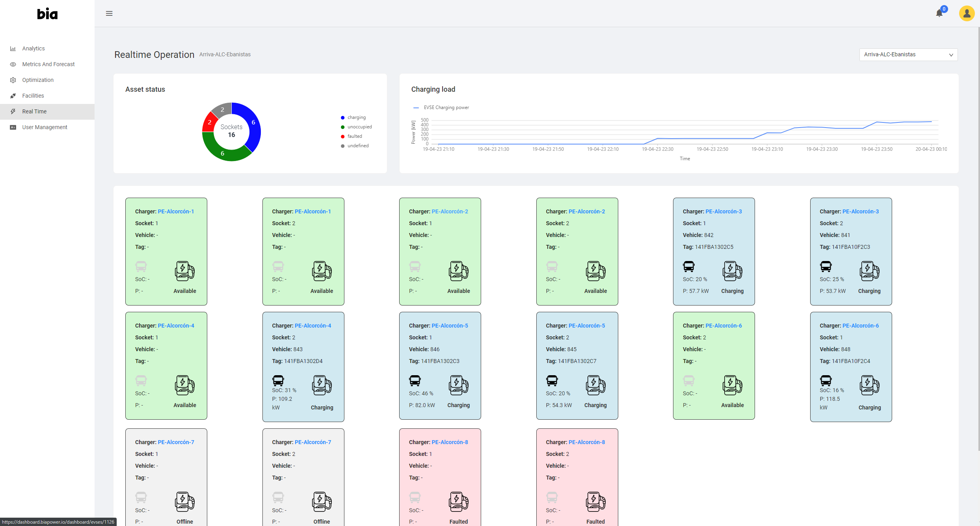Click the bia logo
The height and width of the screenshot is (526, 980).
[47, 14]
